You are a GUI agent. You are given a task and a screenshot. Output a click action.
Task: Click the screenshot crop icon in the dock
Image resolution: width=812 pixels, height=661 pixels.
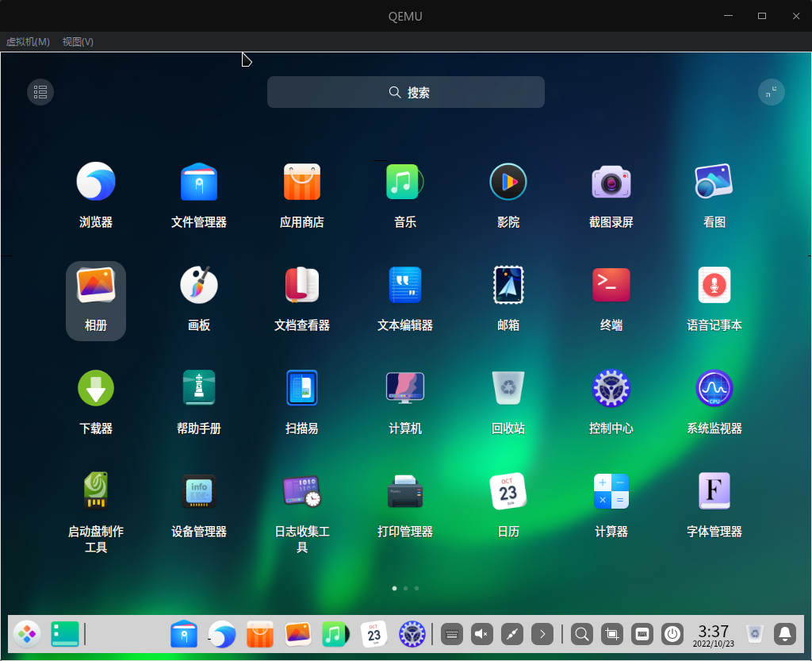612,634
